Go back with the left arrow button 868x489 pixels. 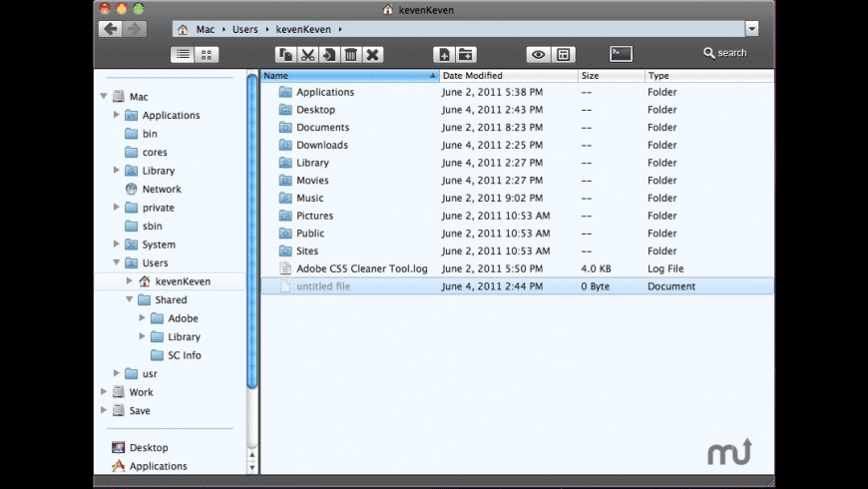tap(111, 29)
